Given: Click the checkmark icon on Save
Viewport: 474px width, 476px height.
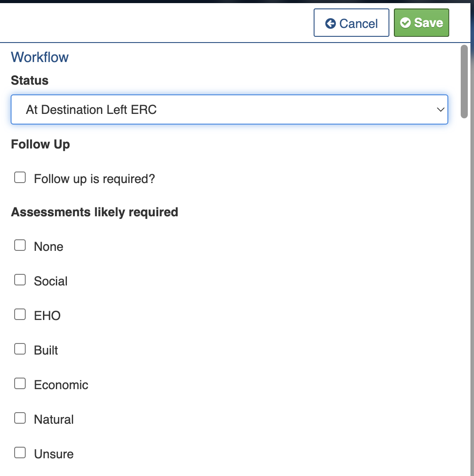Looking at the screenshot, I should 405,23.
